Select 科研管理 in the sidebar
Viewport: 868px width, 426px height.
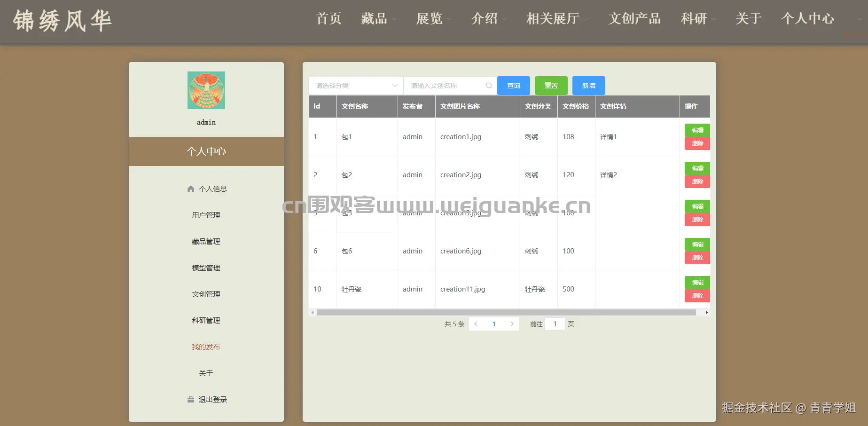click(x=206, y=320)
